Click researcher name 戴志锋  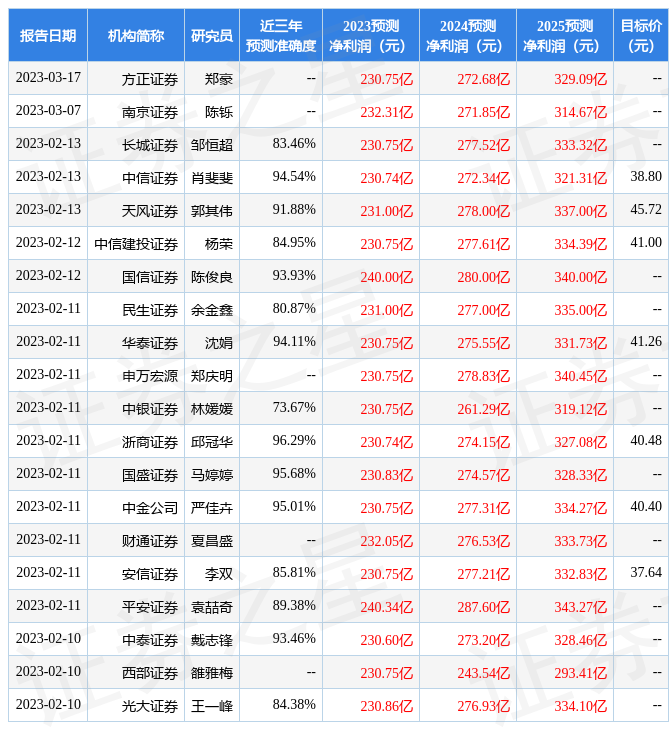[x=212, y=640]
